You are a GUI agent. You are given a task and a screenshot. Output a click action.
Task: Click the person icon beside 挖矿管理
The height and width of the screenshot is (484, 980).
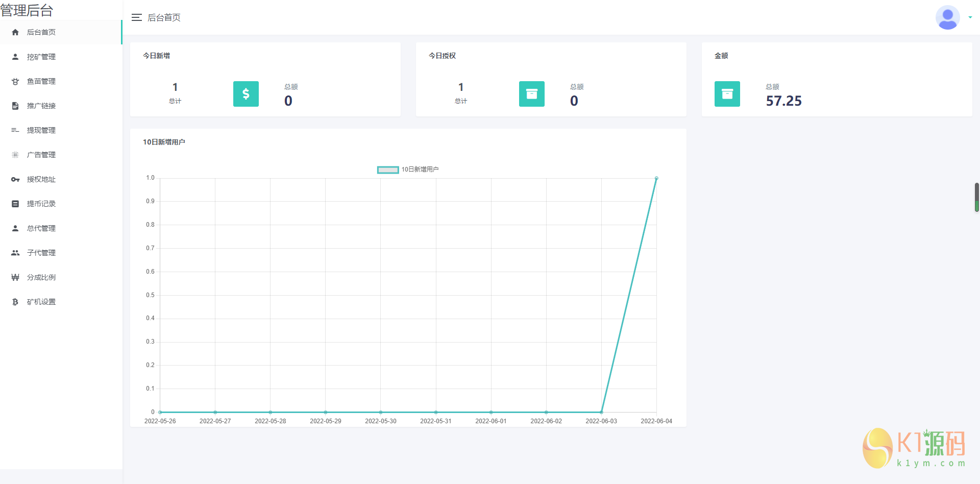15,57
